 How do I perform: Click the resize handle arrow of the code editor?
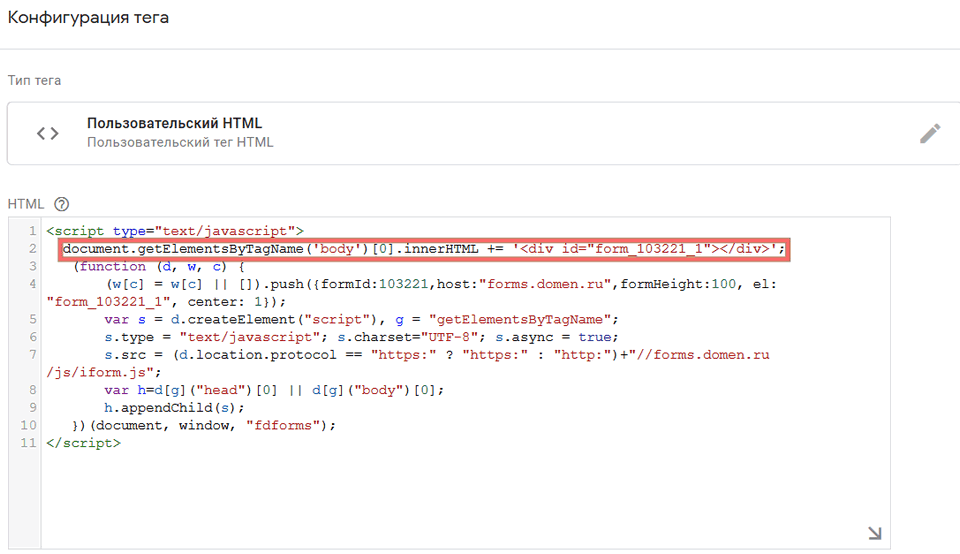pyautogui.click(x=874, y=534)
